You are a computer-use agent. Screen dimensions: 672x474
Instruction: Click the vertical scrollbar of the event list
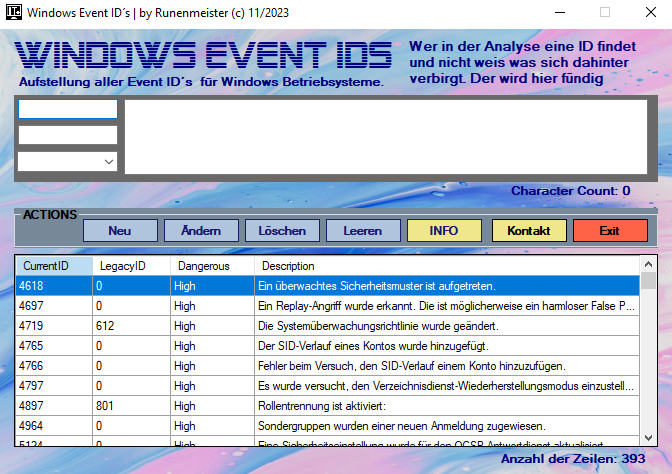pos(647,360)
